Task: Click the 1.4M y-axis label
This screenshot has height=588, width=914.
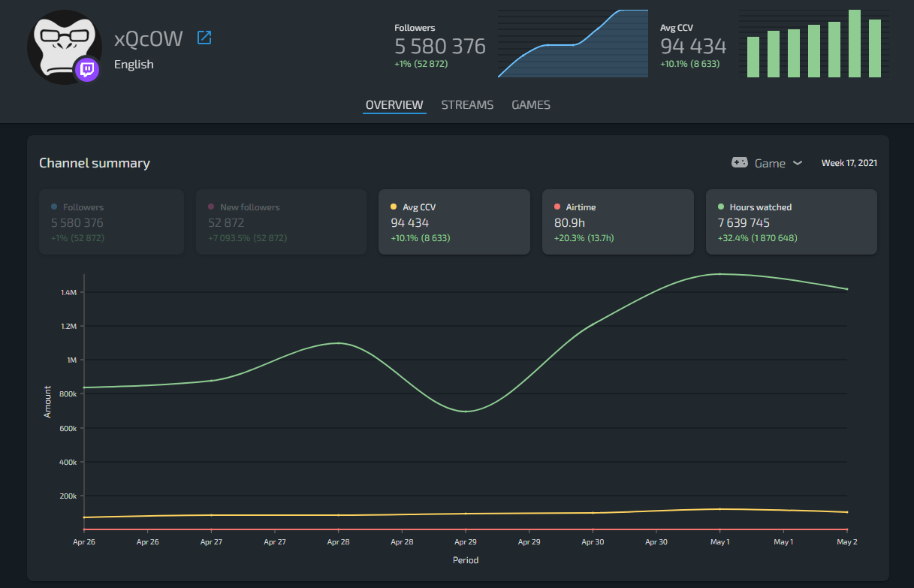Action: (x=68, y=292)
